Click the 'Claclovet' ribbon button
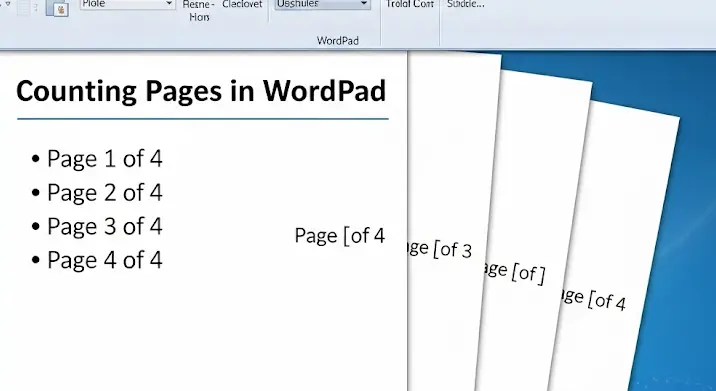716x391 pixels. tap(242, 4)
